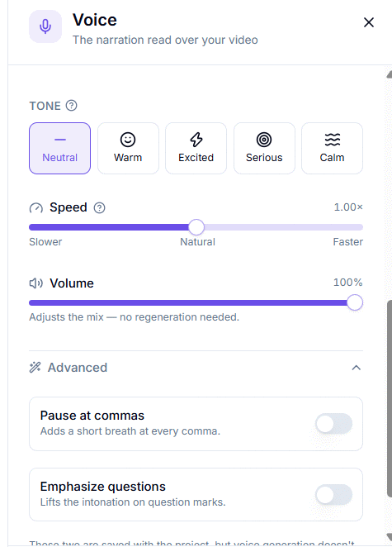
Task: Click the Speed slider handle
Action: pyautogui.click(x=196, y=227)
